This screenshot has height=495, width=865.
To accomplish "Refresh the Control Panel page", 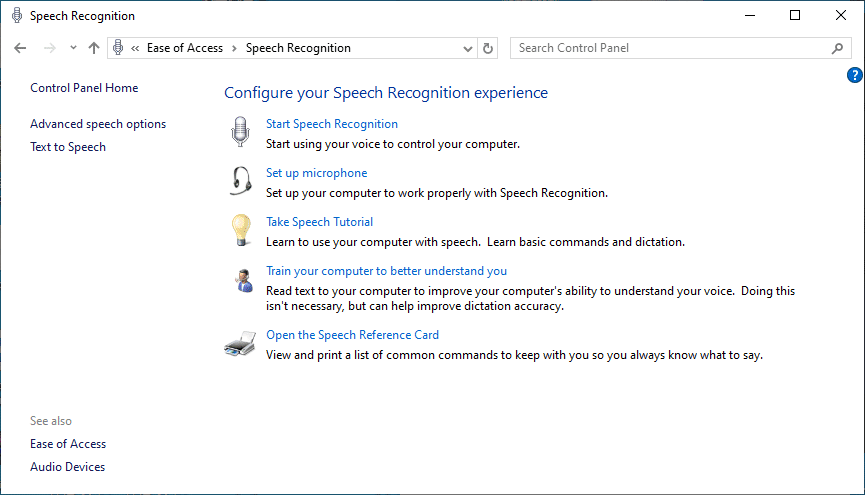I will pyautogui.click(x=488, y=48).
